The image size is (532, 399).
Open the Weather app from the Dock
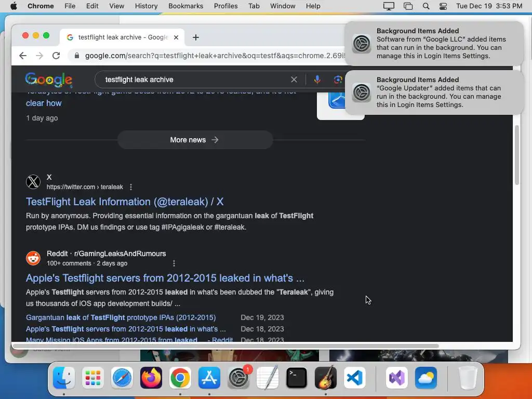426,378
